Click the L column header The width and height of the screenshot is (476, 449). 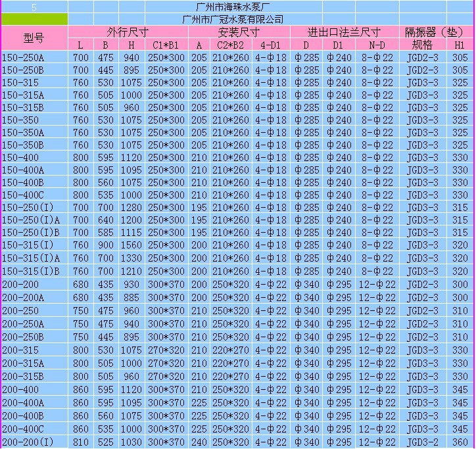click(x=81, y=45)
